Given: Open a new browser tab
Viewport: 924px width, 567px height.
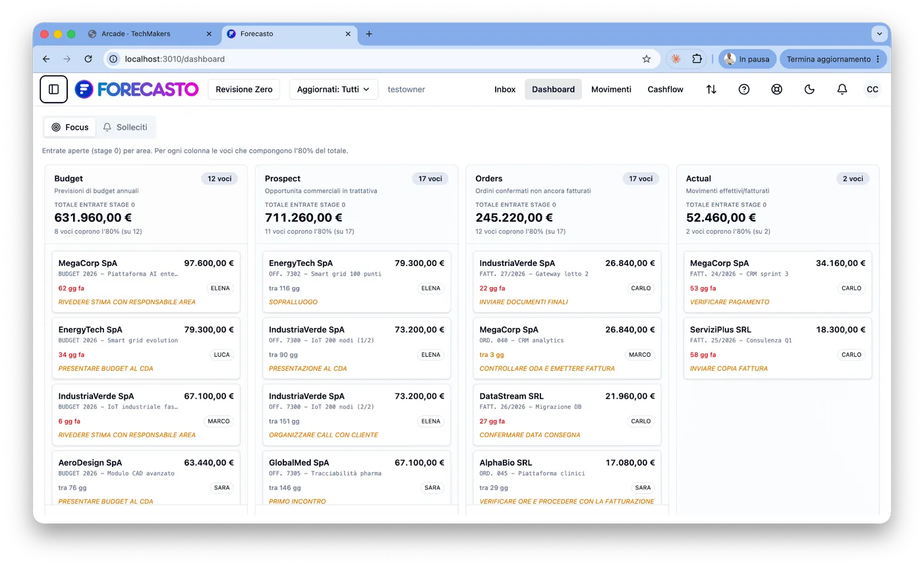Looking at the screenshot, I should click(x=369, y=34).
